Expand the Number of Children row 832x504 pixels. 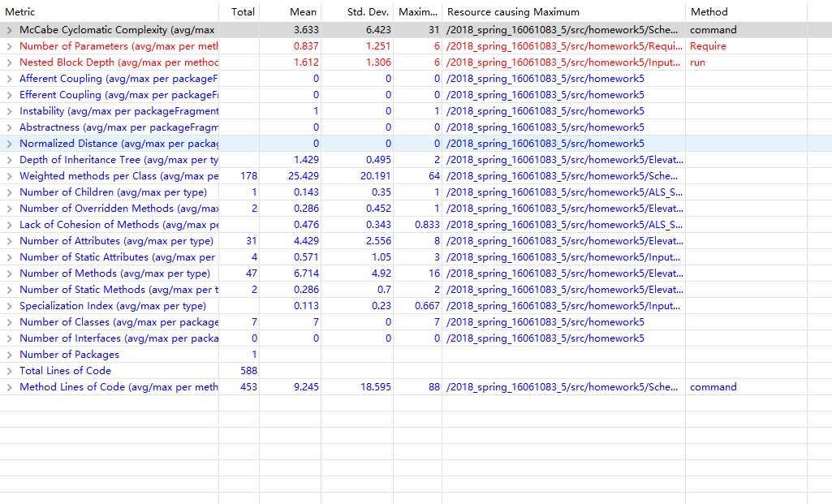(x=10, y=192)
